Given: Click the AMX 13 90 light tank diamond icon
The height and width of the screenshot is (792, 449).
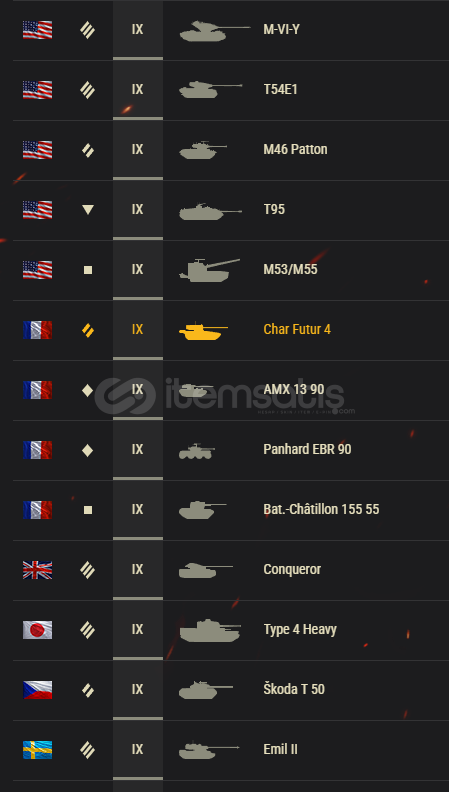Looking at the screenshot, I should [87, 390].
